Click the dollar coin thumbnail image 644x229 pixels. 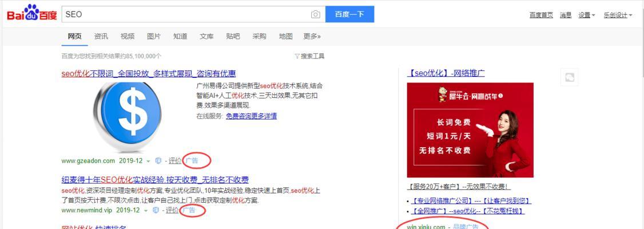coord(128,117)
